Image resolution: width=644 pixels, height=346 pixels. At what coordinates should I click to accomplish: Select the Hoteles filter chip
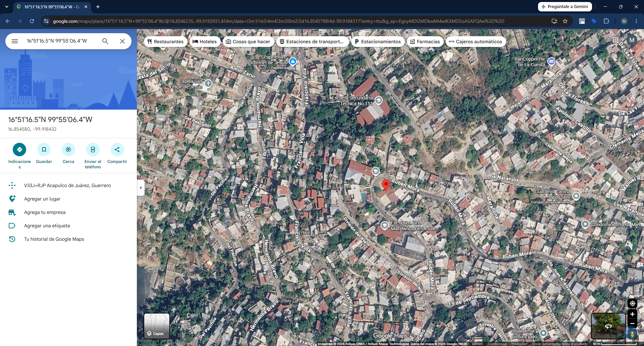(x=205, y=42)
